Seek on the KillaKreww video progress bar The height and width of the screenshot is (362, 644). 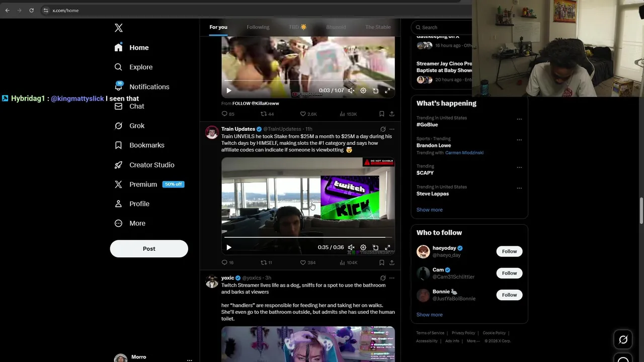click(308, 80)
